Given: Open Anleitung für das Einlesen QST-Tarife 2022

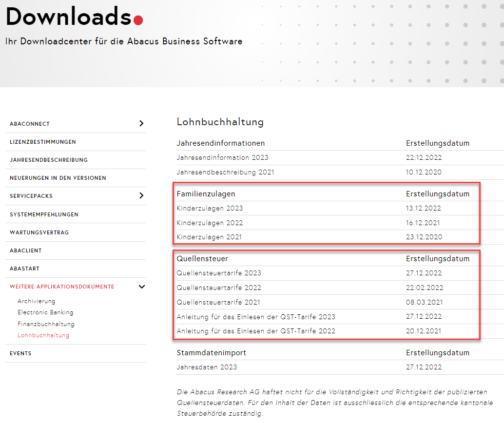Looking at the screenshot, I should coord(256,331).
